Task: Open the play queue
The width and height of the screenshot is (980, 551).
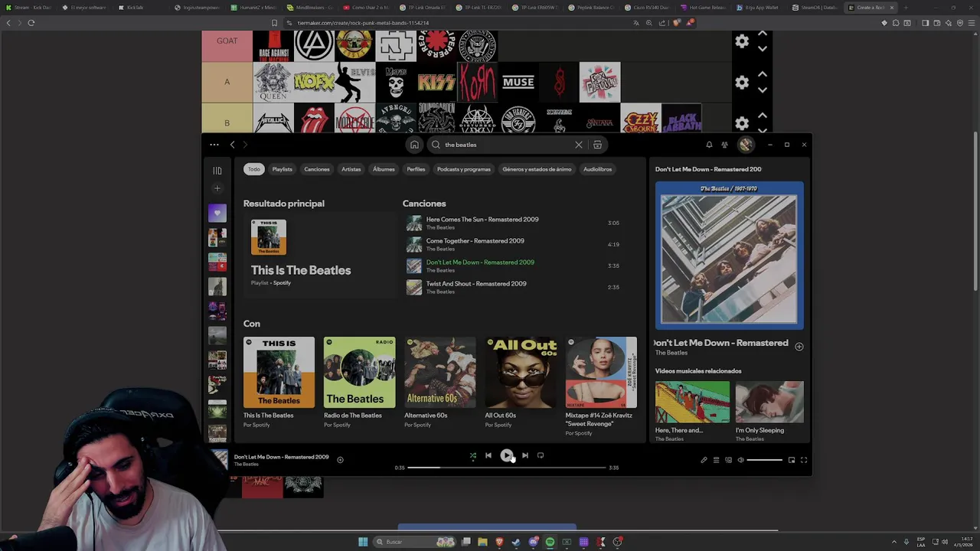Action: [716, 460]
